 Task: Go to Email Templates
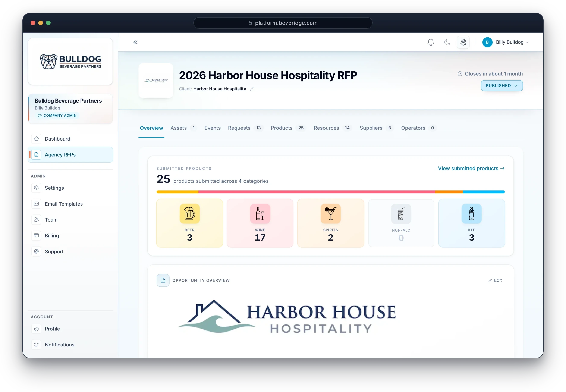[x=70, y=204]
